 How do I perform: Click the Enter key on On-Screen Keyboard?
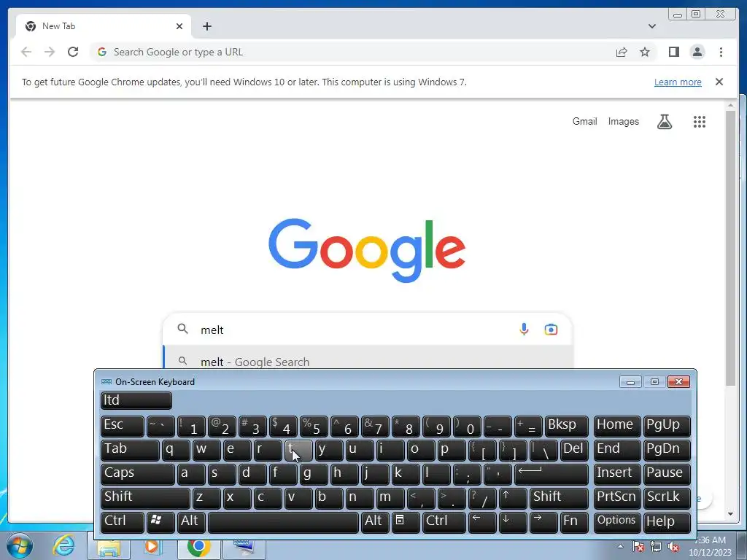(x=551, y=474)
